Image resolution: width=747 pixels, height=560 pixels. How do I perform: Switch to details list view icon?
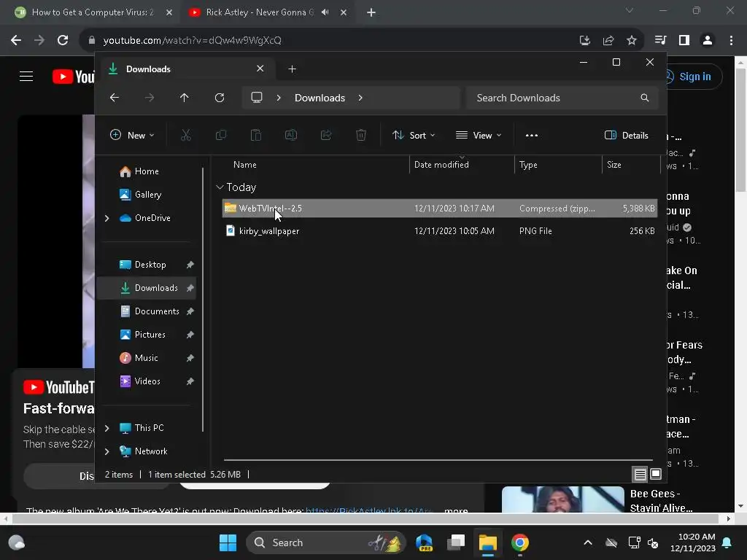[640, 474]
